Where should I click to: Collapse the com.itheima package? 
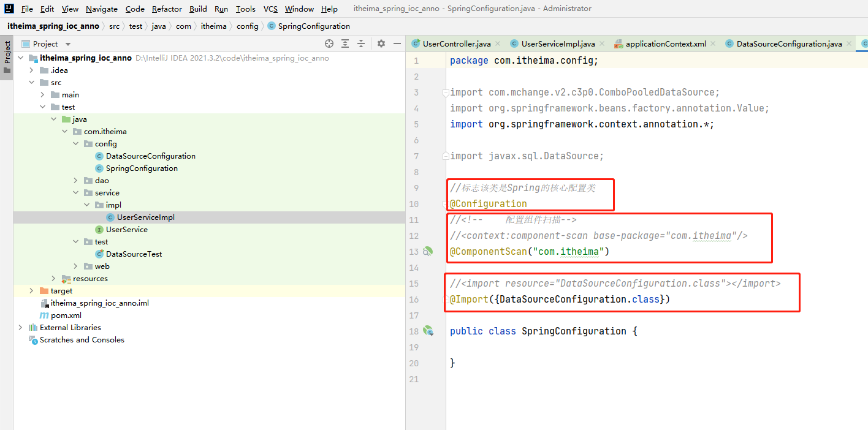click(64, 132)
